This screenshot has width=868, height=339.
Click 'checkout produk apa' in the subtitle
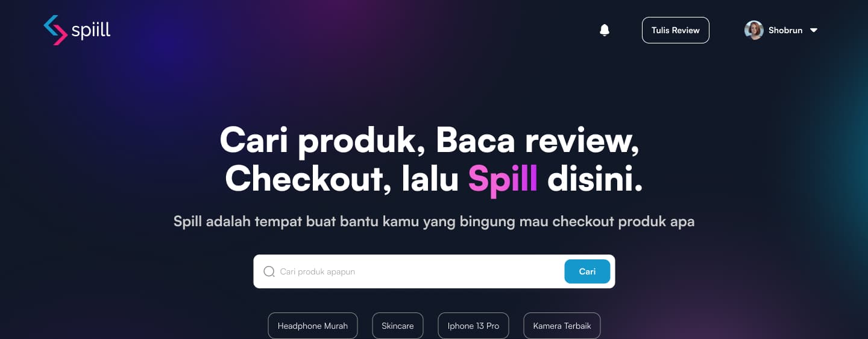(x=623, y=221)
